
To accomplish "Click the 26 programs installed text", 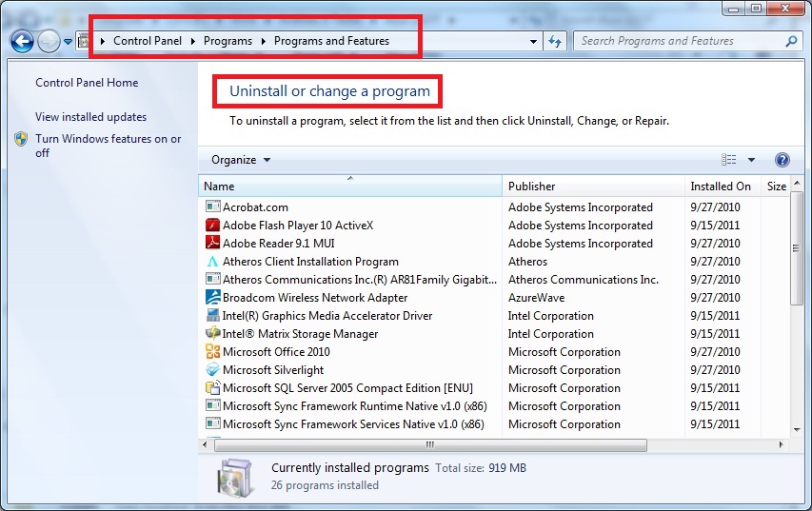I will pos(325,485).
